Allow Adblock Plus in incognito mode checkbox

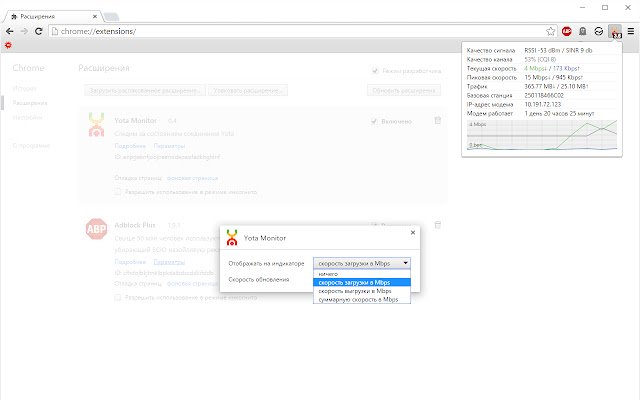118,298
